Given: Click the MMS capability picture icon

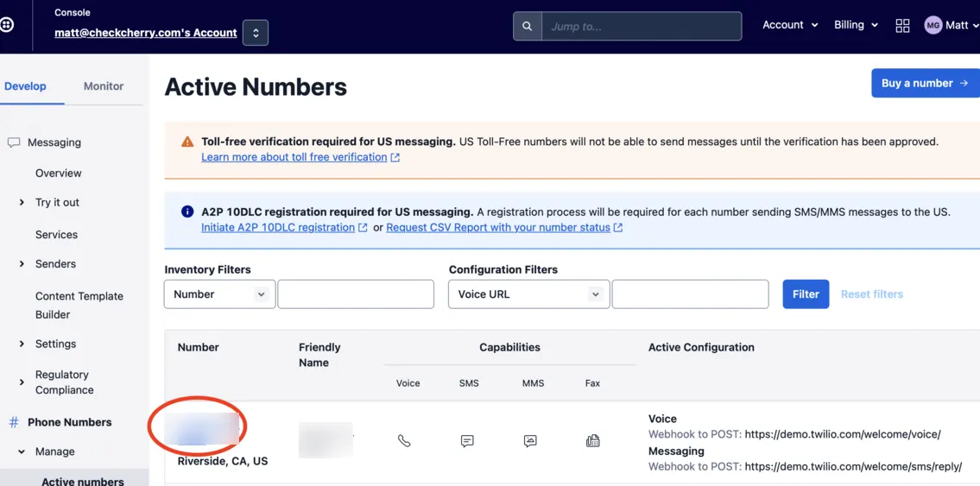Looking at the screenshot, I should click(530, 441).
